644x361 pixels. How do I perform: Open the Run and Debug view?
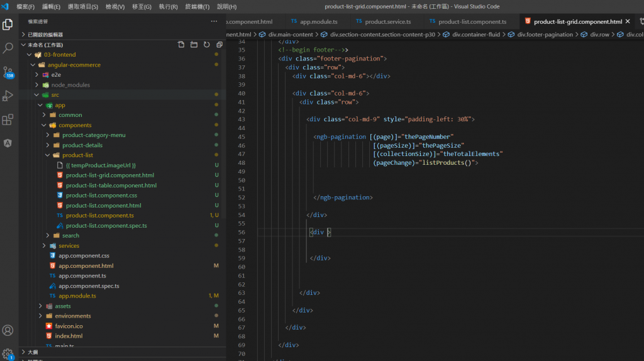click(x=8, y=96)
